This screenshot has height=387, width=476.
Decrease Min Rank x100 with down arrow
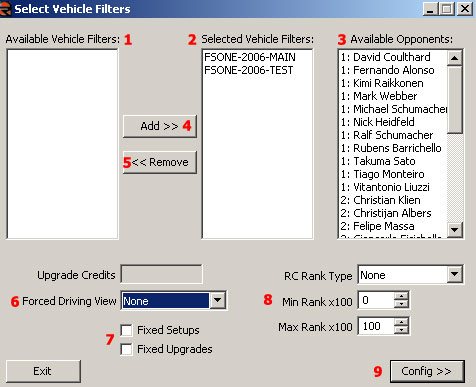401,304
